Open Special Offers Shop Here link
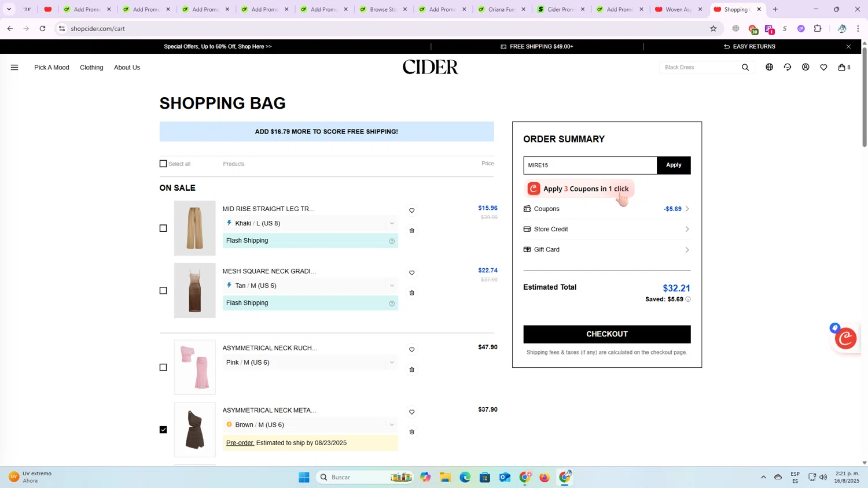868x488 pixels. 218,47
